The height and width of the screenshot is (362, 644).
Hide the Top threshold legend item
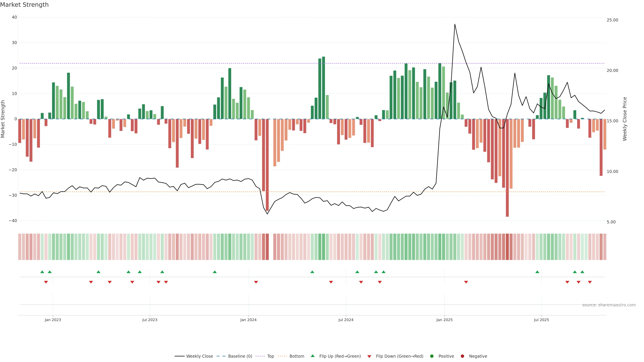[270, 356]
